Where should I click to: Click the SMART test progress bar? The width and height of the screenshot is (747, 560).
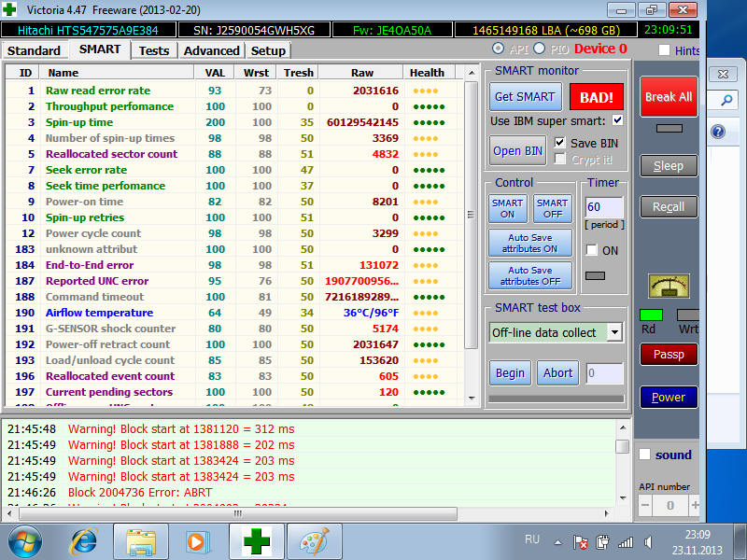coord(556,399)
